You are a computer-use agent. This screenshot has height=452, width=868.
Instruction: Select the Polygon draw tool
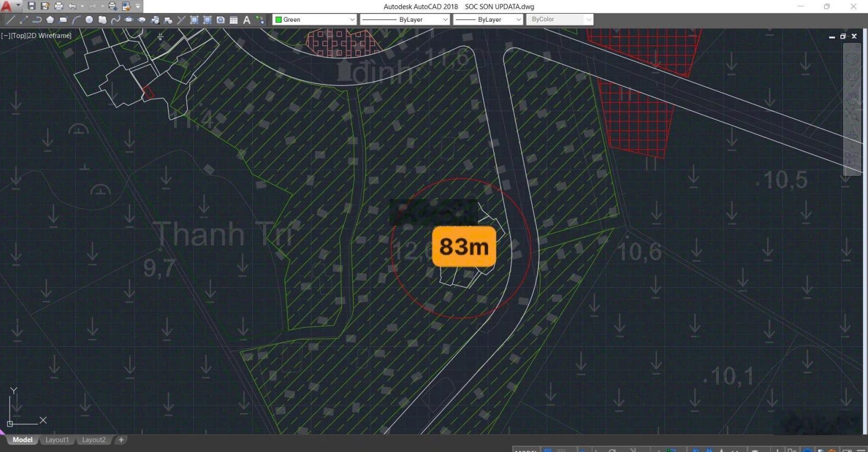tap(50, 20)
